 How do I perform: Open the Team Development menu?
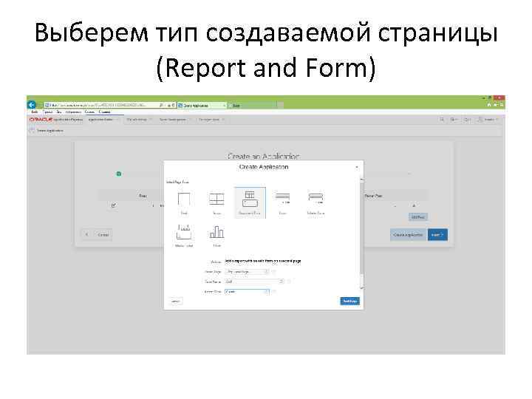pyautogui.click(x=174, y=120)
